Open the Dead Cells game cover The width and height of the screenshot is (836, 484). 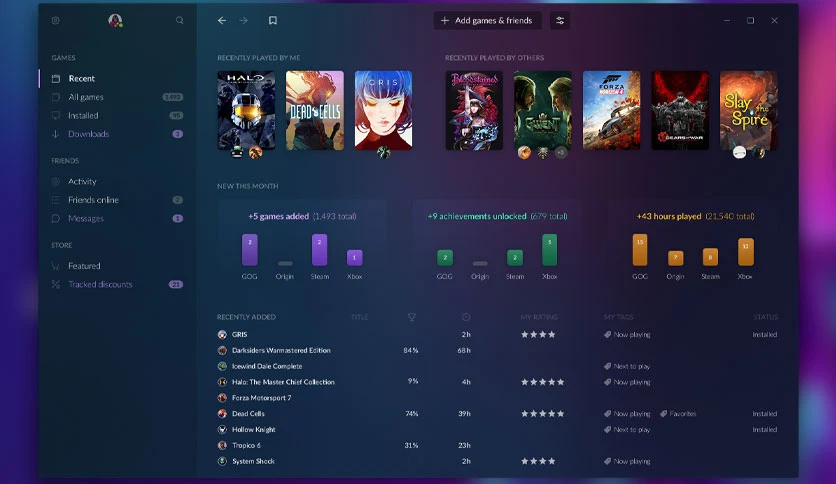(315, 110)
